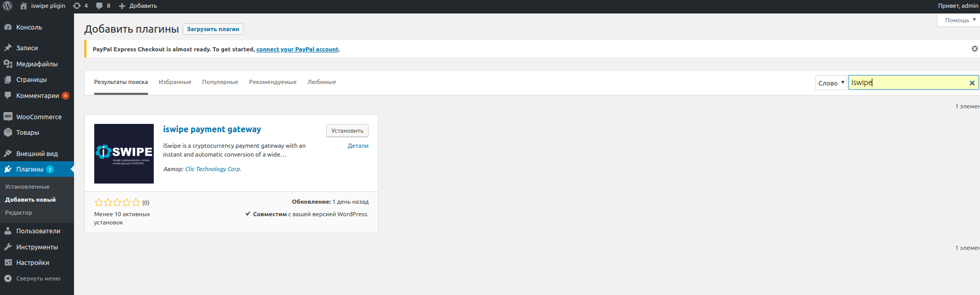This screenshot has width=980, height=295.
Task: Open the Привет, admin user menu
Action: point(958,6)
